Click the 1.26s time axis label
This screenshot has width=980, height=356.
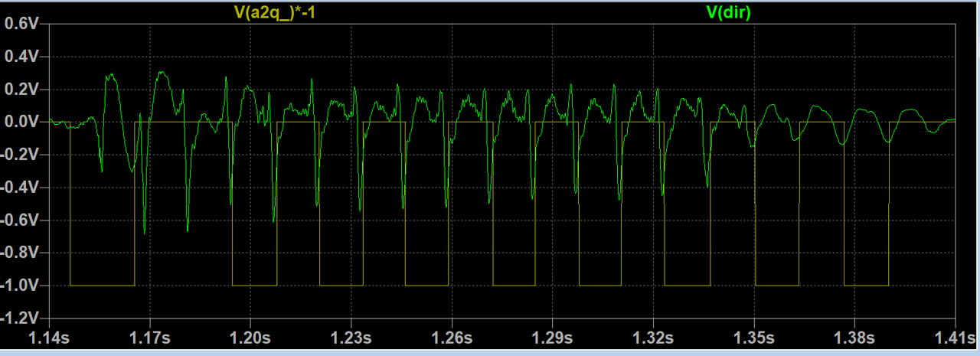(452, 338)
